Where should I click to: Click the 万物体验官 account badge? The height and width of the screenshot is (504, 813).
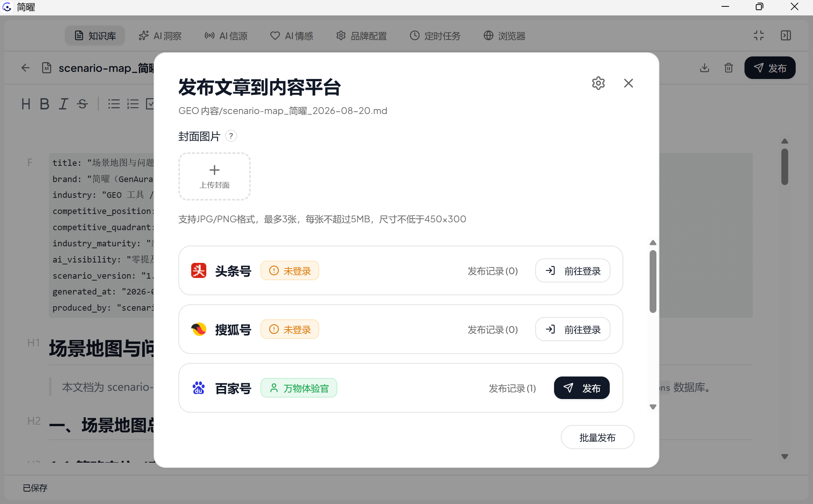[x=299, y=388]
